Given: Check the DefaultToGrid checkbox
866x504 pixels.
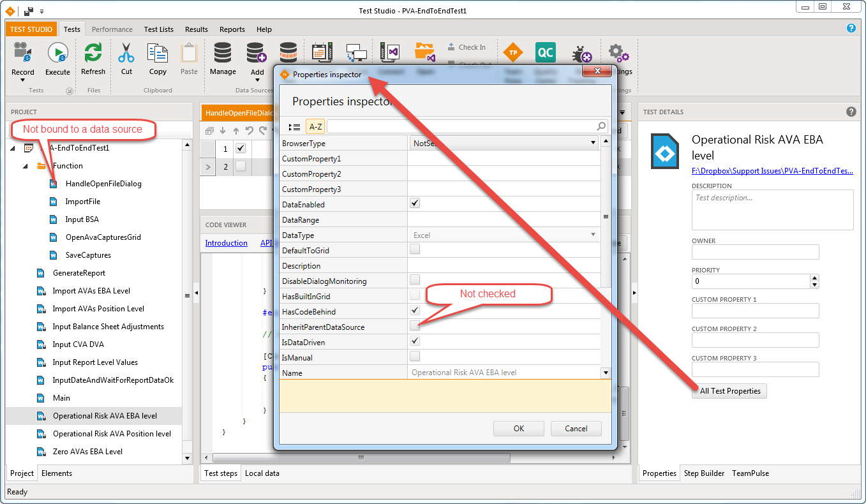Looking at the screenshot, I should (x=415, y=249).
